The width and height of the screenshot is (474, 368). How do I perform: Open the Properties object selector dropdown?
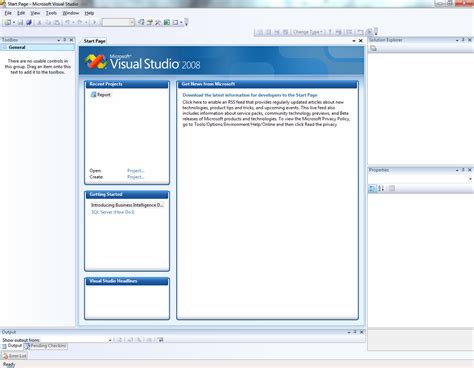pyautogui.click(x=470, y=179)
